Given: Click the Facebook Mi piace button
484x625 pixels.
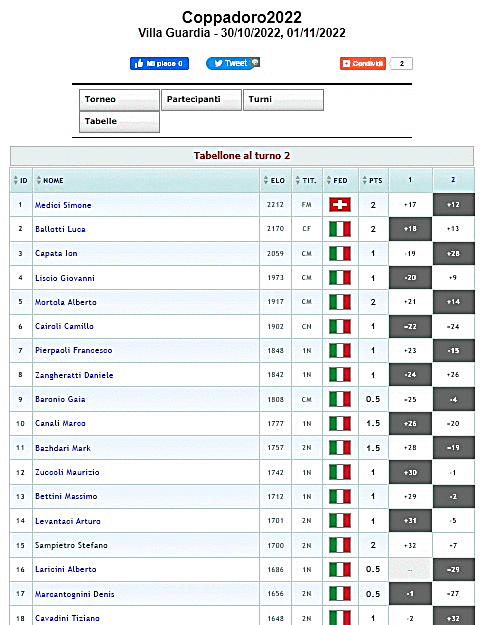Looking at the screenshot, I should pyautogui.click(x=159, y=63).
